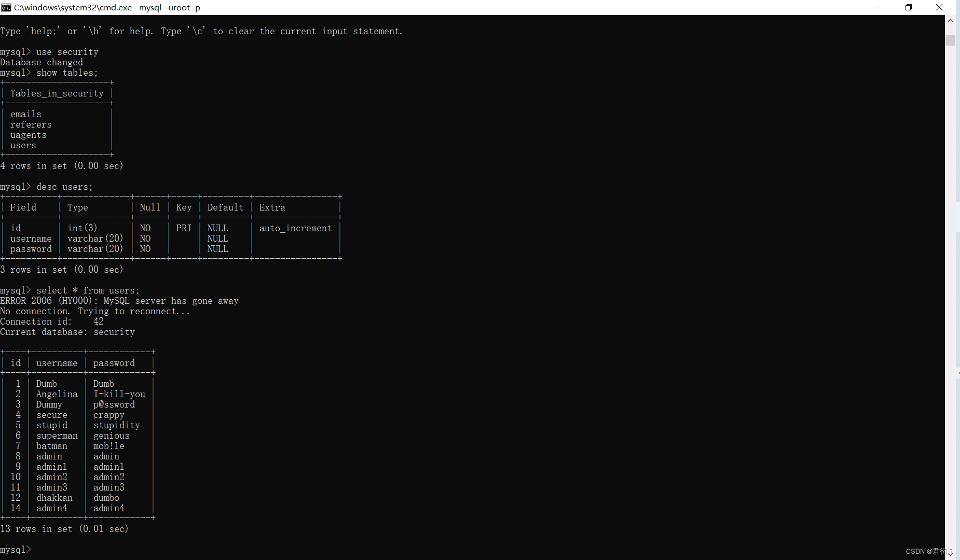Restore down the cmd.exe window
The image size is (960, 560).
point(909,7)
